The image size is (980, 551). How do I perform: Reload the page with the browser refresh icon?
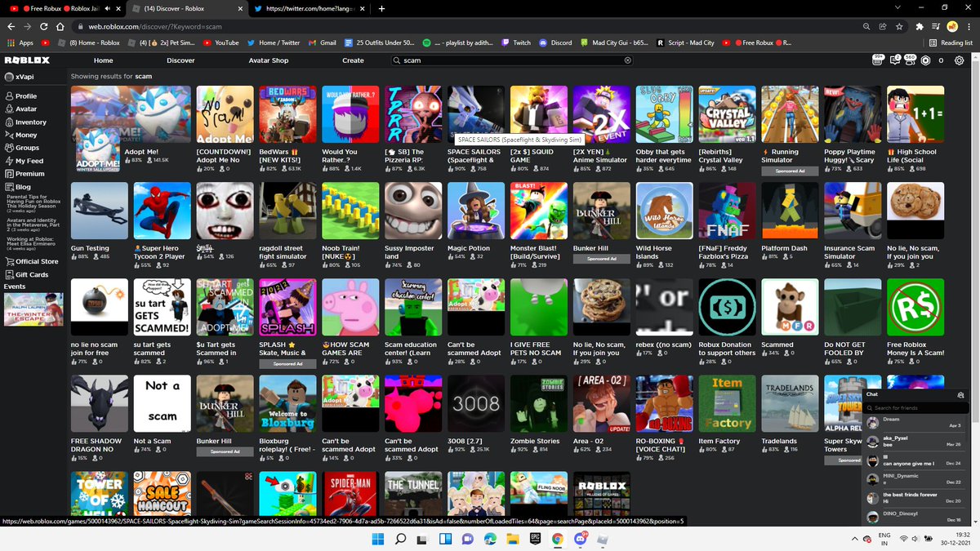click(x=45, y=26)
